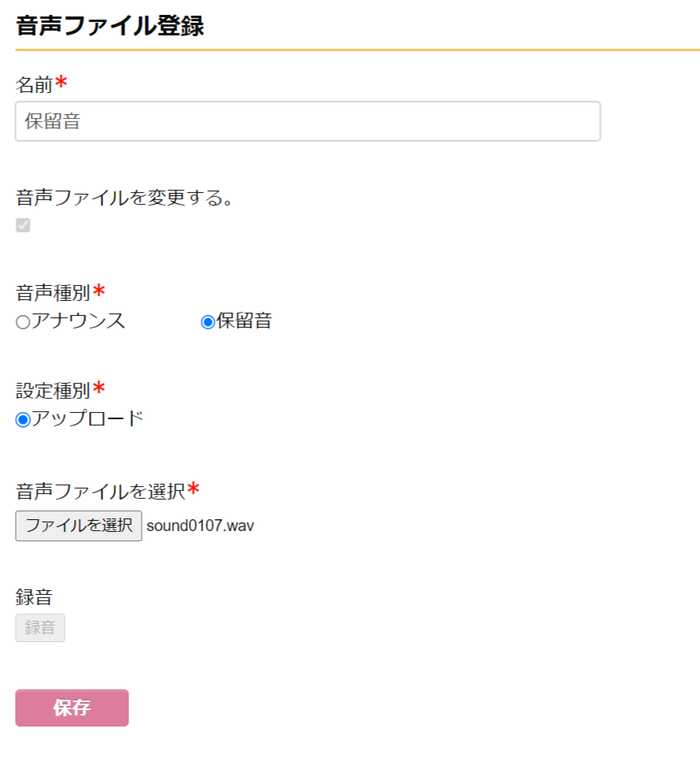Viewport: 700px width, 761px height.
Task: Select the アナウンス radio button circle
Action: [x=23, y=322]
